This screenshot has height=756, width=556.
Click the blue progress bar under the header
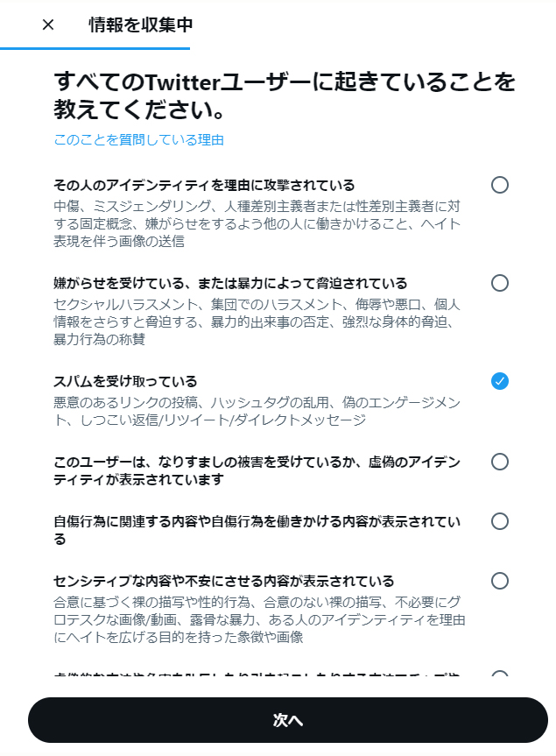point(95,48)
